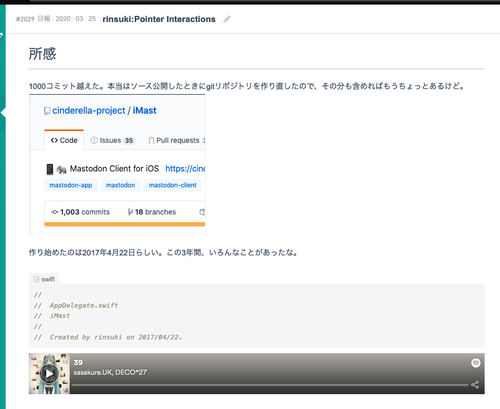This screenshot has height=409, width=500.
Task: Click the mastodon-client topic tag
Action: tap(173, 185)
